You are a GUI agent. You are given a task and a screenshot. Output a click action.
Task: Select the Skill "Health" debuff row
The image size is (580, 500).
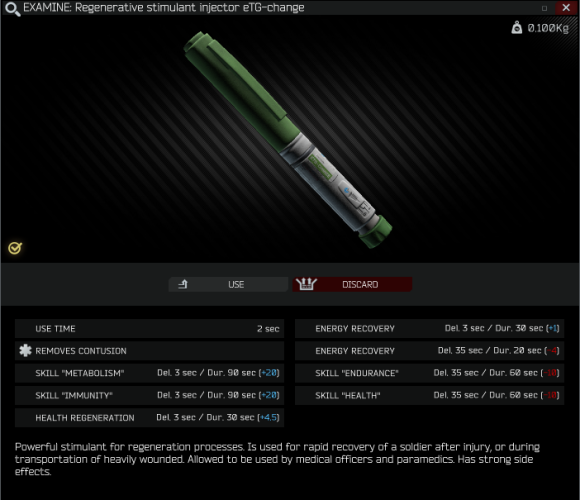[x=429, y=395]
